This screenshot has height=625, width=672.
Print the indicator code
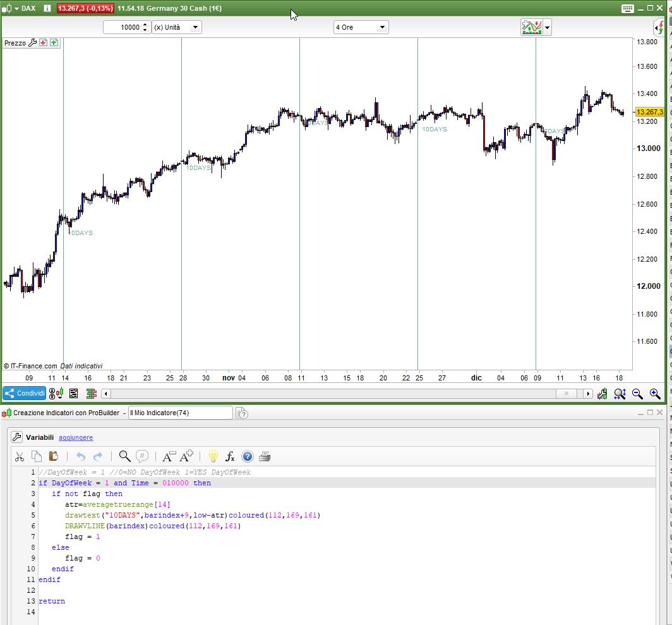265,456
